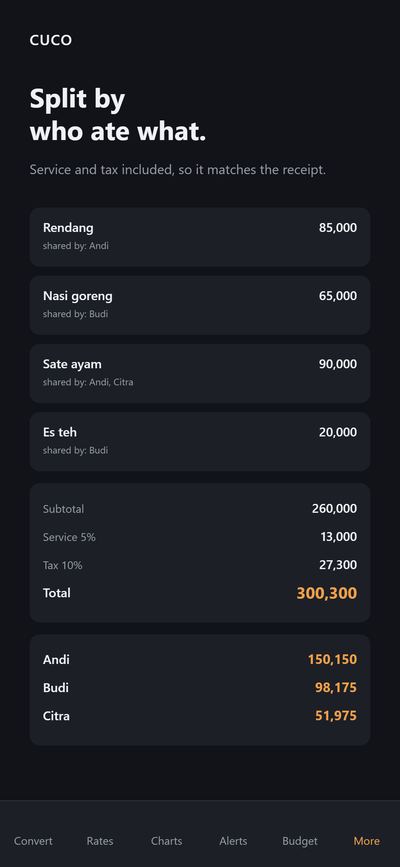Select the Nasi goreng item card
The width and height of the screenshot is (400, 867).
coord(200,305)
